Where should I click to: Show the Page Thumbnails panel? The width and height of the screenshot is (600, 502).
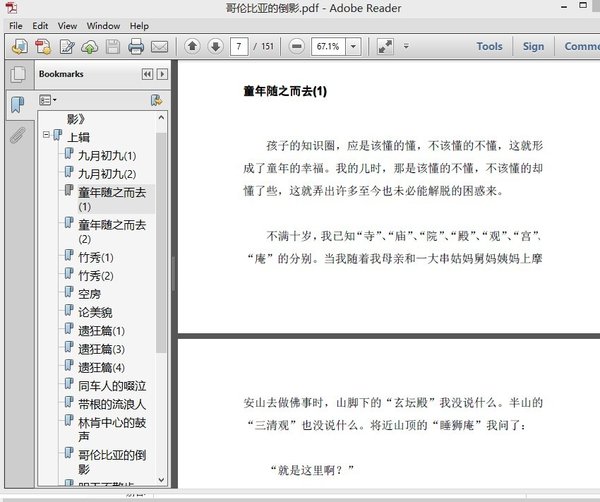click(17, 74)
